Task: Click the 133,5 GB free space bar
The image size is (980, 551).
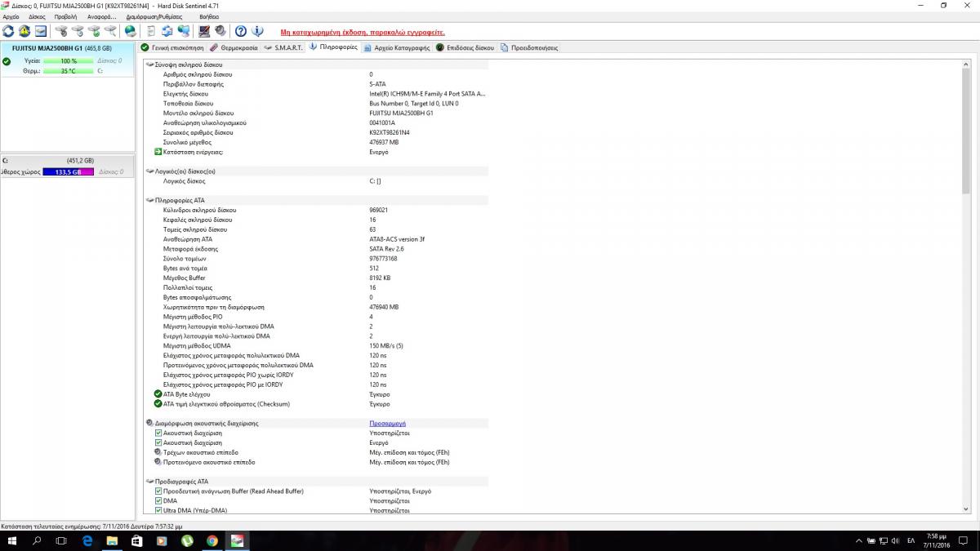Action: coord(69,171)
